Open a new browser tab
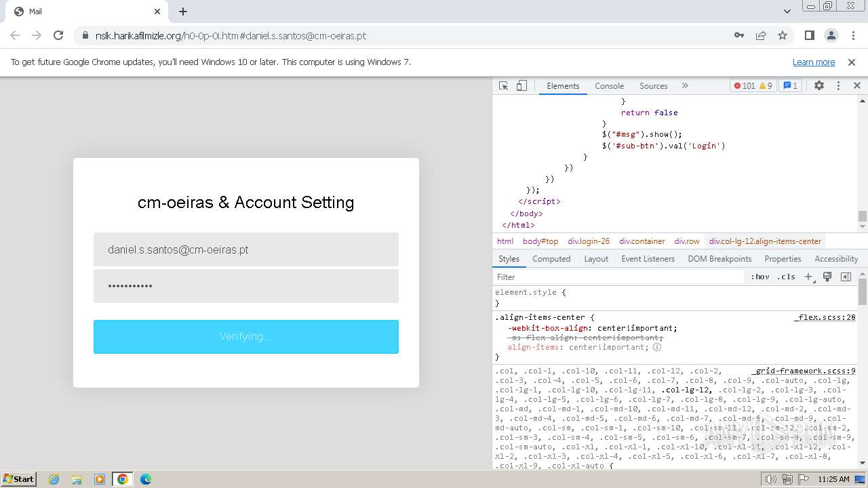 point(183,12)
